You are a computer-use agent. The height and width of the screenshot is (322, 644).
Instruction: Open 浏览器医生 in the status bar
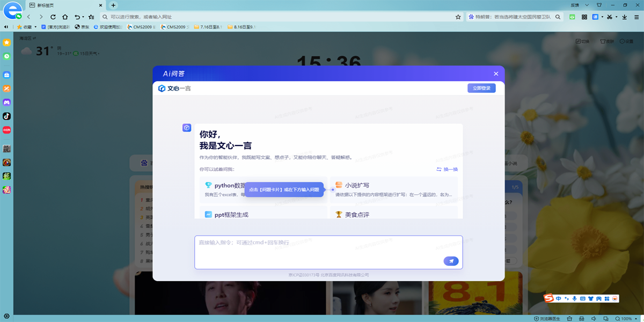point(548,318)
